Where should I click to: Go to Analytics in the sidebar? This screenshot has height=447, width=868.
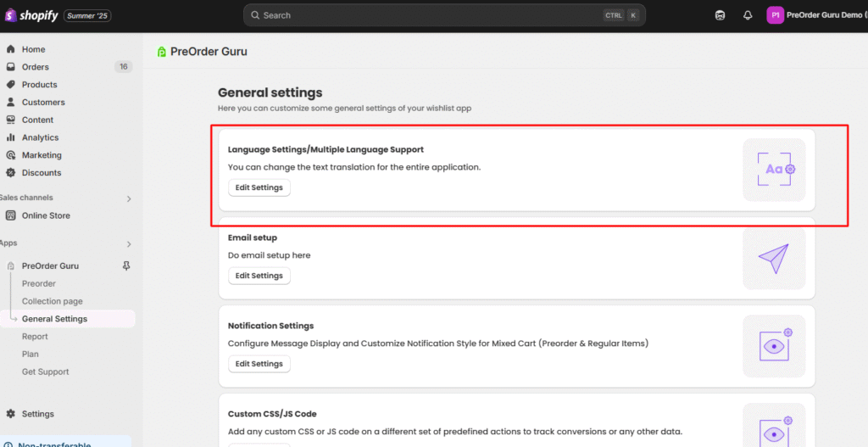(x=40, y=137)
